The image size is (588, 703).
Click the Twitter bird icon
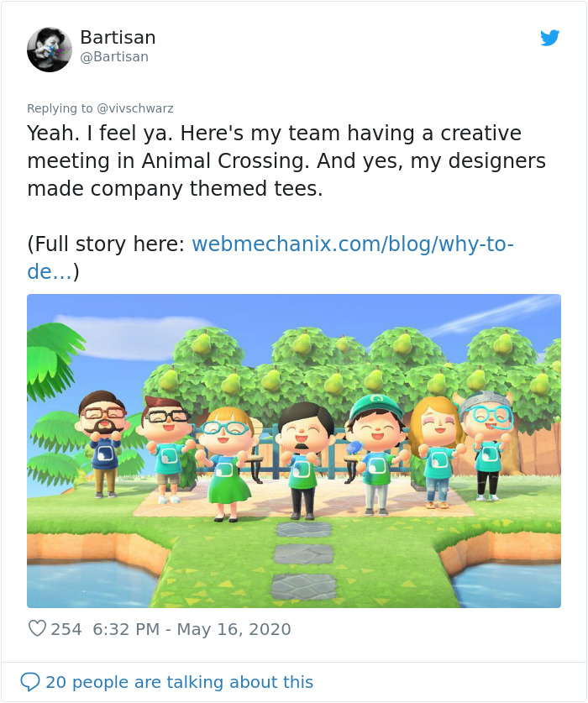pyautogui.click(x=551, y=38)
